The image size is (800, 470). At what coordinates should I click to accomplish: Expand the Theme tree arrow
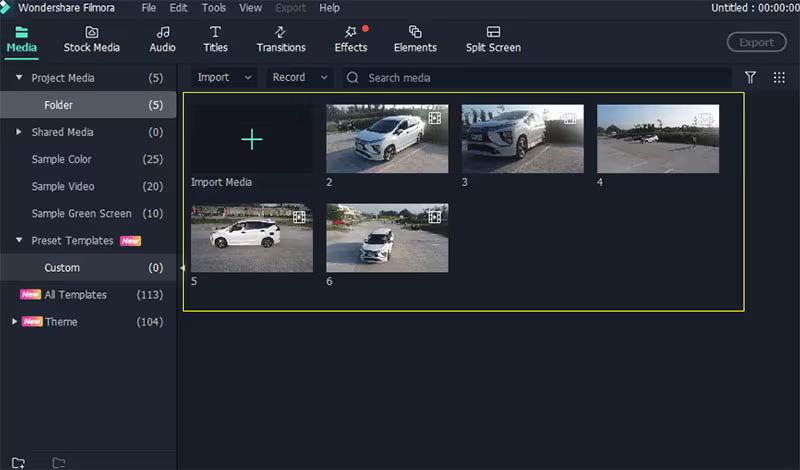pyautogui.click(x=14, y=321)
